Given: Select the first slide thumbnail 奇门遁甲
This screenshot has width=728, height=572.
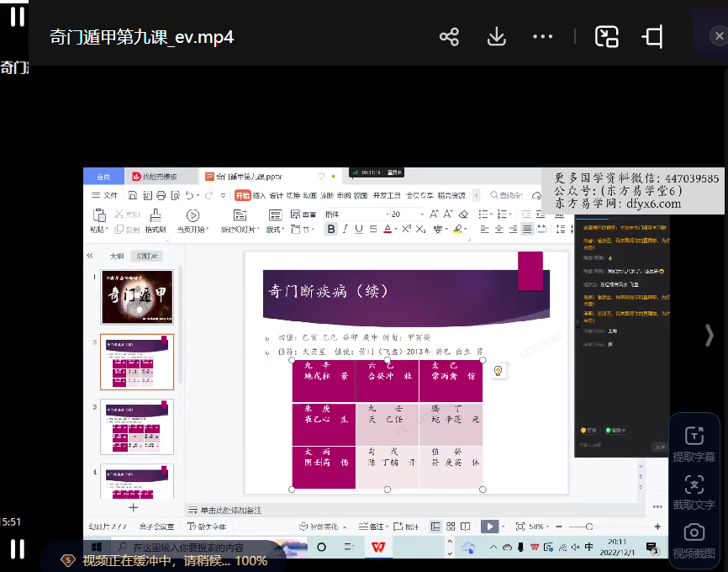Looking at the screenshot, I should [137, 297].
